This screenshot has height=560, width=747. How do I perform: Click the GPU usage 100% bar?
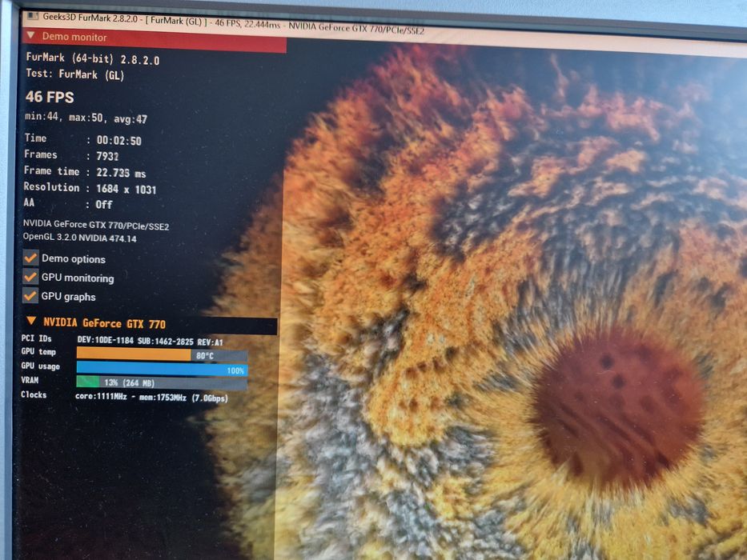[x=162, y=369]
